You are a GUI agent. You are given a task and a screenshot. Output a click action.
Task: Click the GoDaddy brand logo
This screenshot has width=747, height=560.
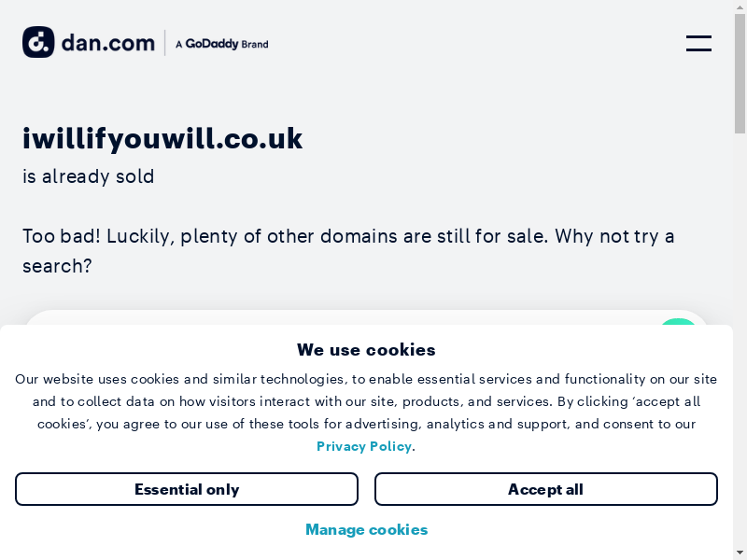(213, 44)
